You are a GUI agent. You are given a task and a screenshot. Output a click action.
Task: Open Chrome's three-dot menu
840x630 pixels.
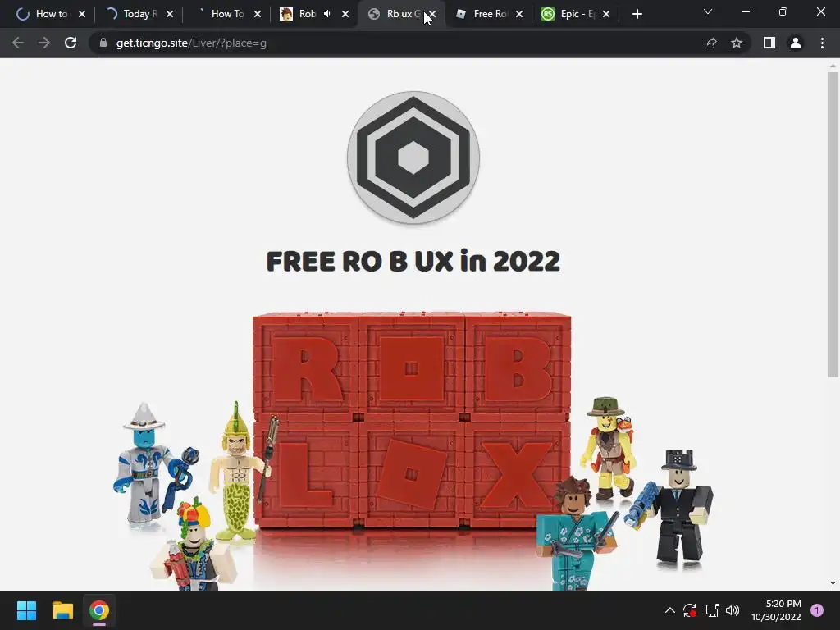click(822, 43)
